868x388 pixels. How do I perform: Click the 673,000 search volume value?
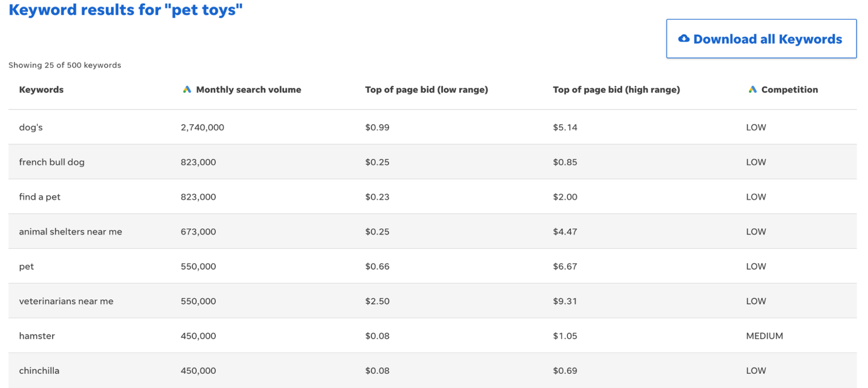point(198,231)
